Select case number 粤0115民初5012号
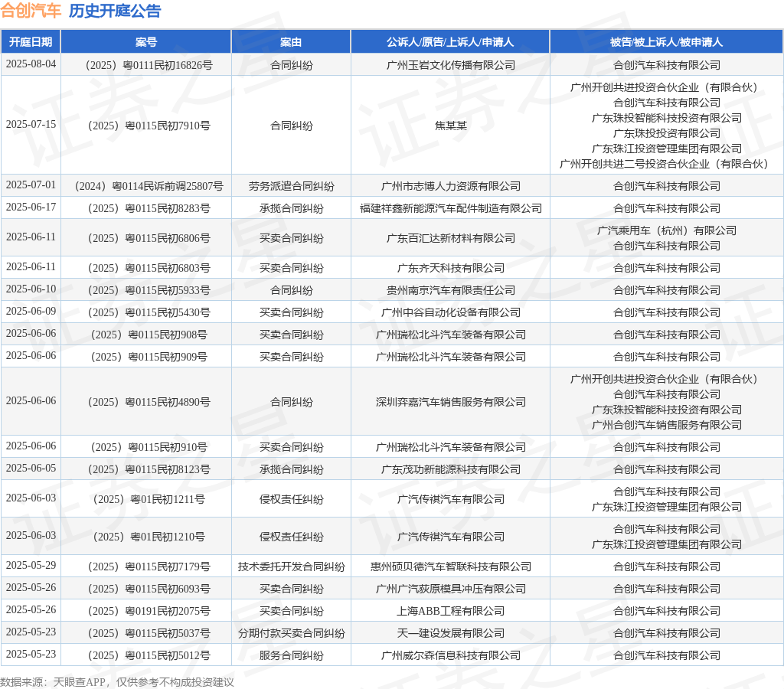784x689 pixels. tap(149, 655)
